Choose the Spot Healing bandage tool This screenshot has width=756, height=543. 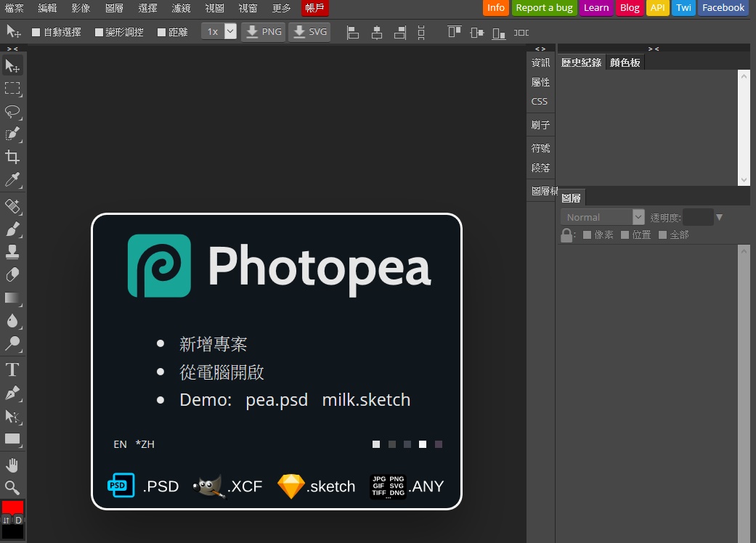tap(12, 206)
